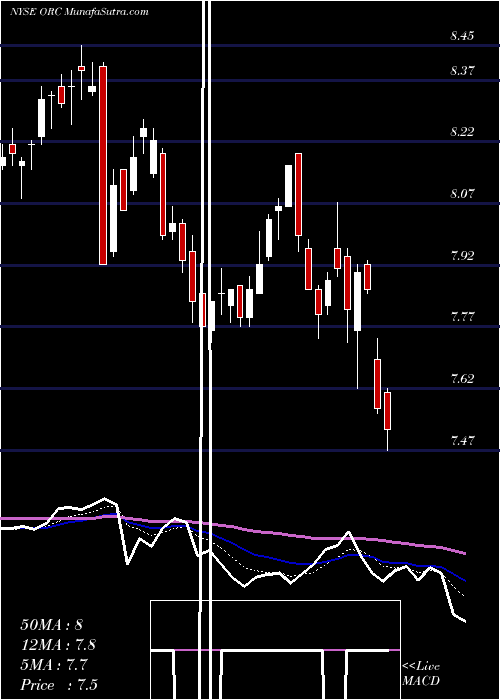Click the NYSE ORC MunafaSutra.com title text
Image resolution: width=500 pixels, height=700 pixels.
(x=79, y=12)
